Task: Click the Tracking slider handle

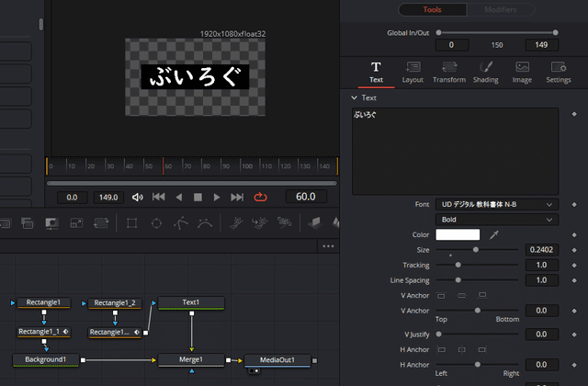Action: (458, 265)
